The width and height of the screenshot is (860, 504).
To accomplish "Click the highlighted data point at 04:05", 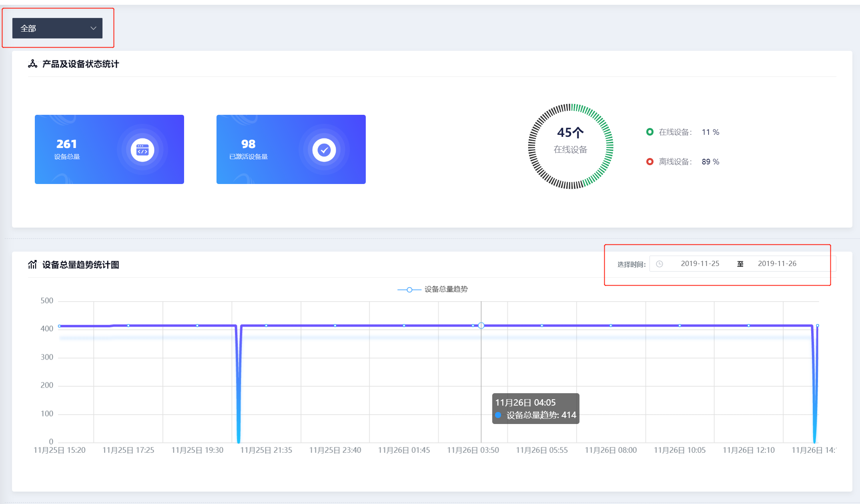I will click(x=481, y=326).
